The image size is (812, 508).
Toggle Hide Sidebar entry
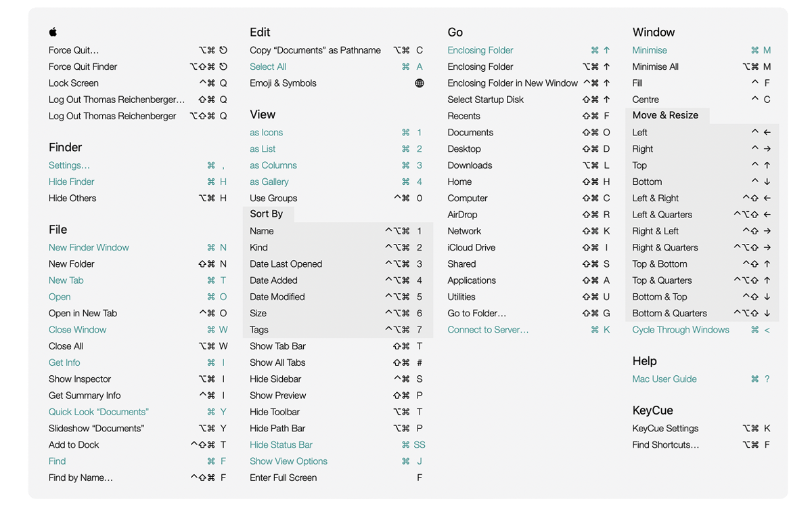point(275,379)
